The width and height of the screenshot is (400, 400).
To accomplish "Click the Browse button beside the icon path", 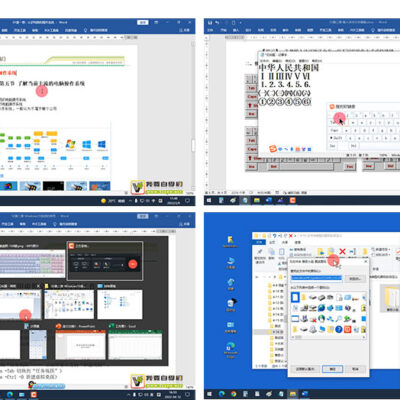I will (355, 278).
